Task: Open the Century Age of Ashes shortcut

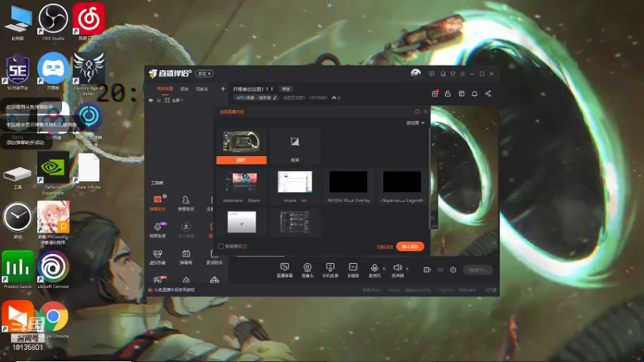Action: click(89, 73)
